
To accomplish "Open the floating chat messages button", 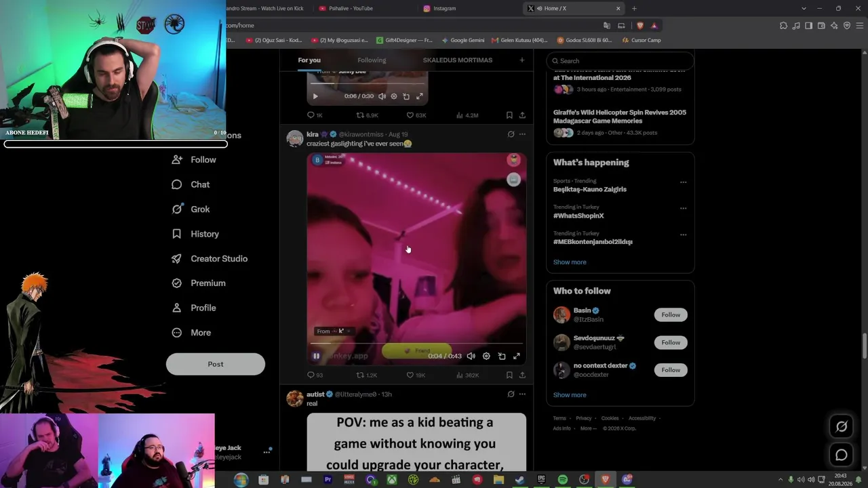I will 842,455.
